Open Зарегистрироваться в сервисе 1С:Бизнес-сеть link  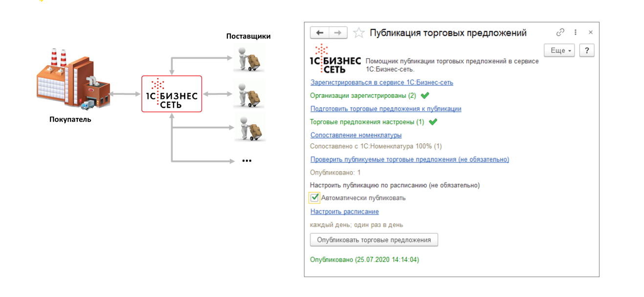tap(381, 82)
